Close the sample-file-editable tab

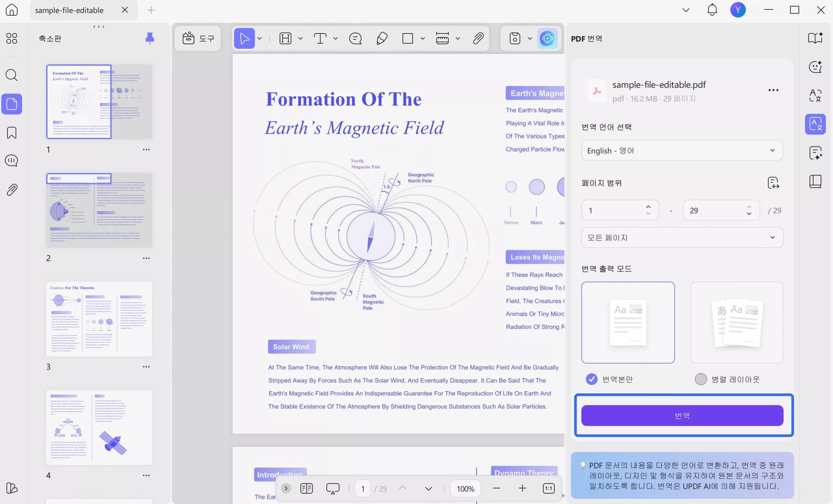click(x=125, y=10)
